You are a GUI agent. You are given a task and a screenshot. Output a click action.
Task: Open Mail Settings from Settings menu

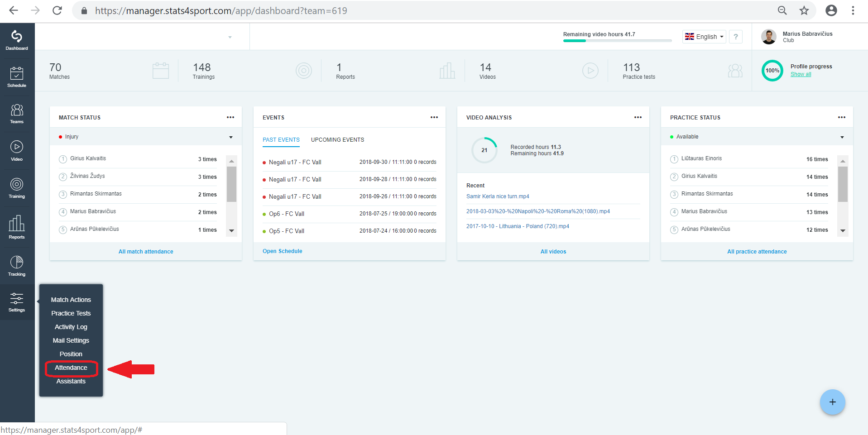coord(71,340)
